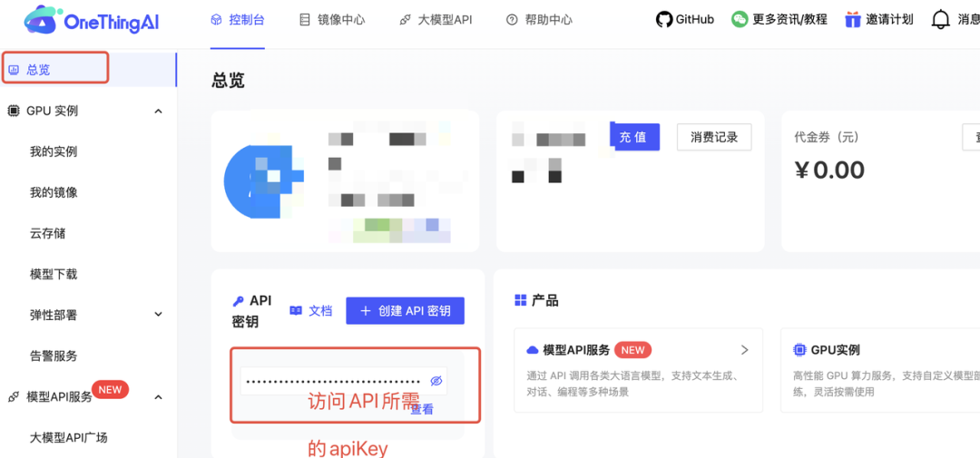Open the gift icon invite plan
This screenshot has width=980, height=458.
(852, 19)
